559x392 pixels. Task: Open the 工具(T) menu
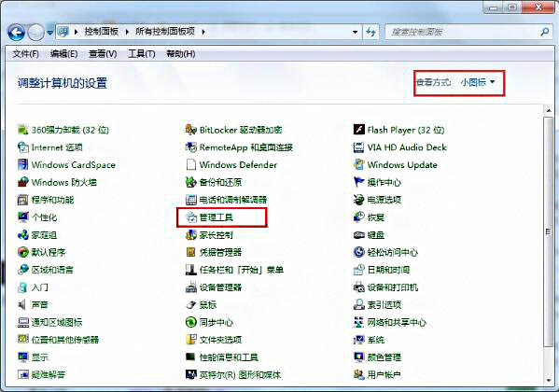point(142,54)
